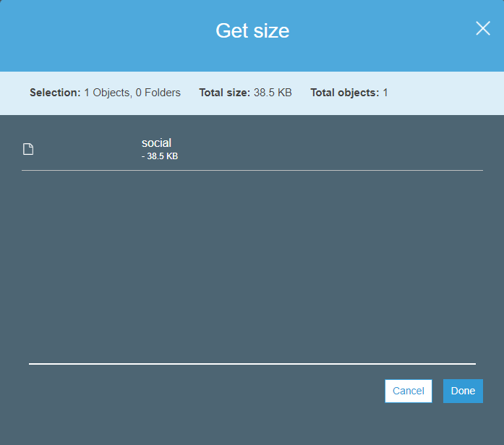This screenshot has height=445, width=504.
Task: Close the Get size dialog with X
Action: (483, 28)
